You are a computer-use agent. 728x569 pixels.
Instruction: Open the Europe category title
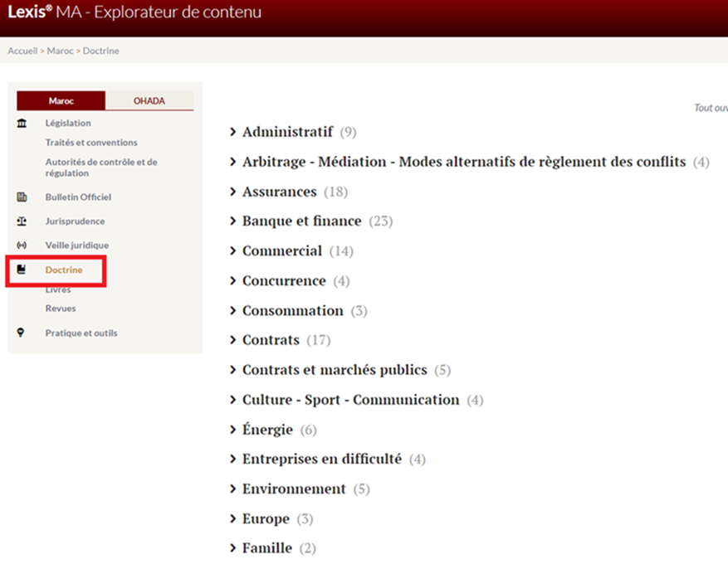[x=266, y=518]
